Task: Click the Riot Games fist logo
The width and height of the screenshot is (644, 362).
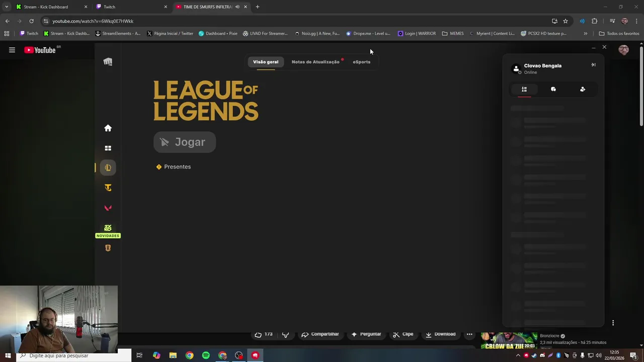Action: (x=108, y=62)
